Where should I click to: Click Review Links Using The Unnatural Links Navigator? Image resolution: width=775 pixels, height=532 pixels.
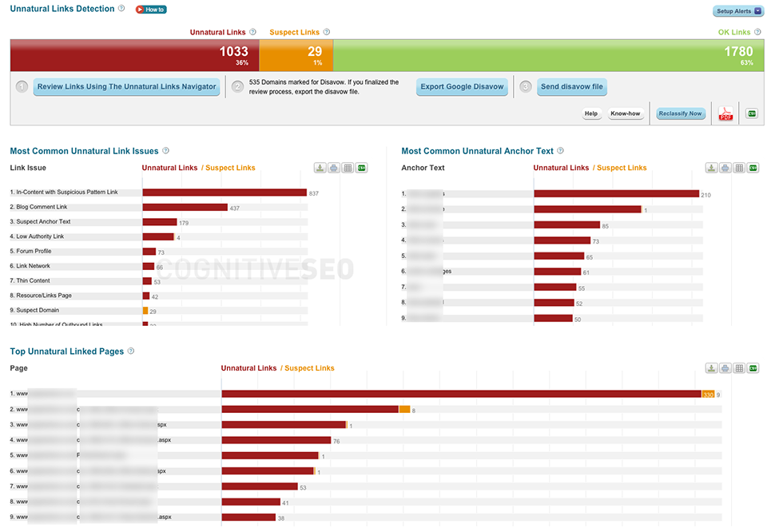[x=126, y=87]
